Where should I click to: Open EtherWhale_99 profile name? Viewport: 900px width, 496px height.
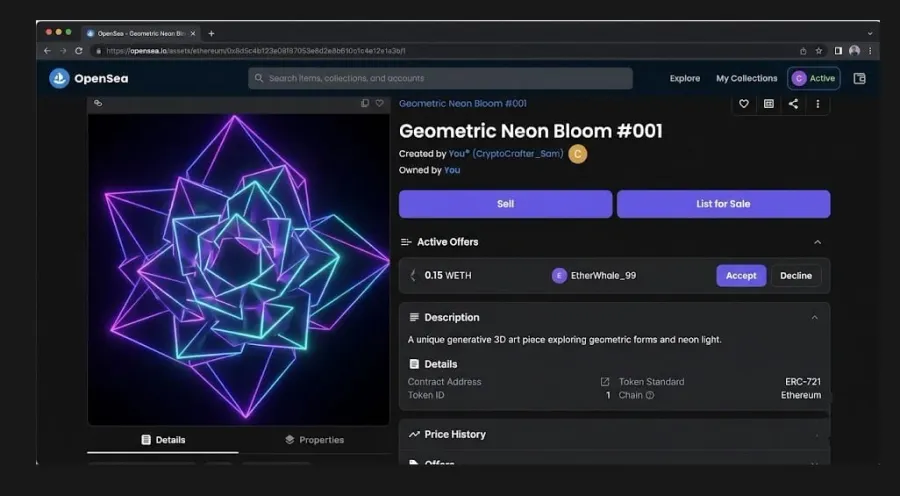603,276
